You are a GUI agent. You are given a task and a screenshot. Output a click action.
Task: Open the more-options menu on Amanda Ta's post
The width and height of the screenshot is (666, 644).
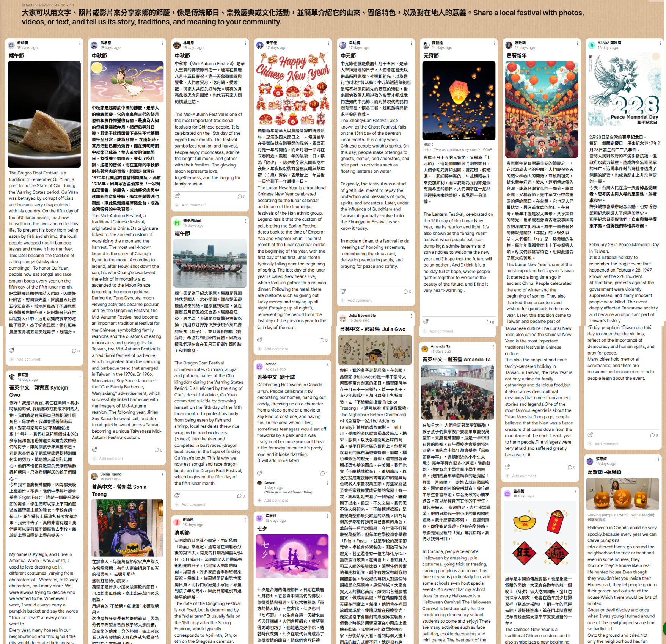[x=493, y=347]
